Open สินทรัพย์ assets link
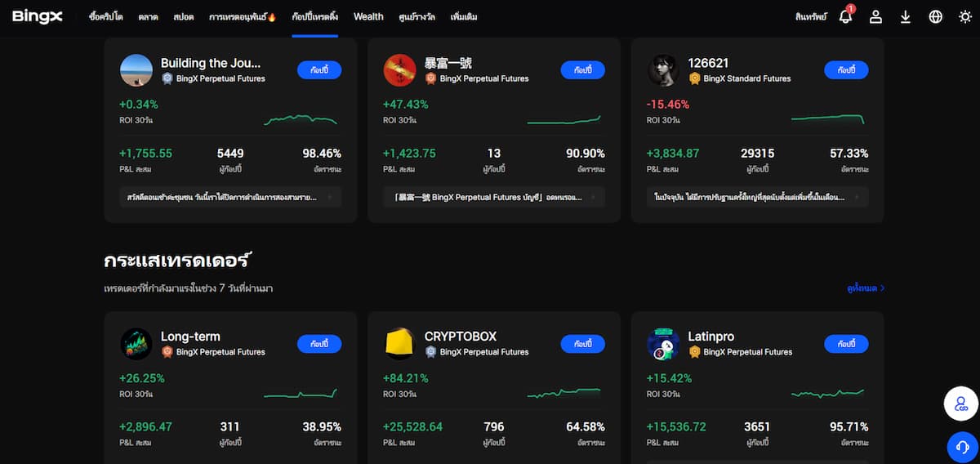This screenshot has height=464, width=980. point(811,16)
